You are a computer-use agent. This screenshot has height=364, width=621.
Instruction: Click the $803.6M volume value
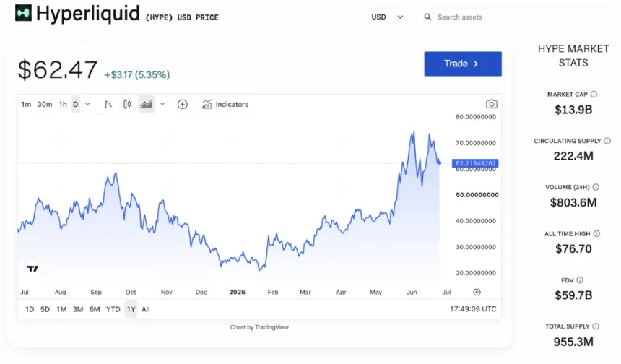(x=573, y=202)
